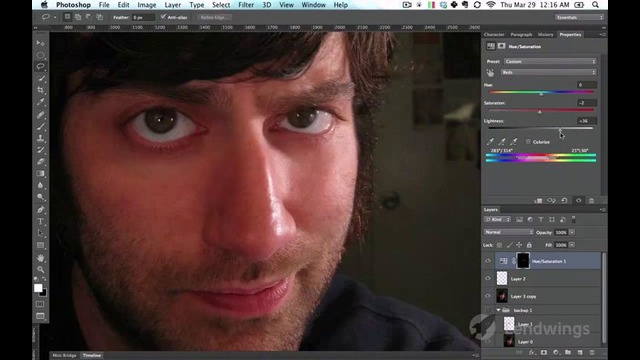The image size is (640, 360).
Task: Switch to the Character tab
Action: tap(494, 35)
